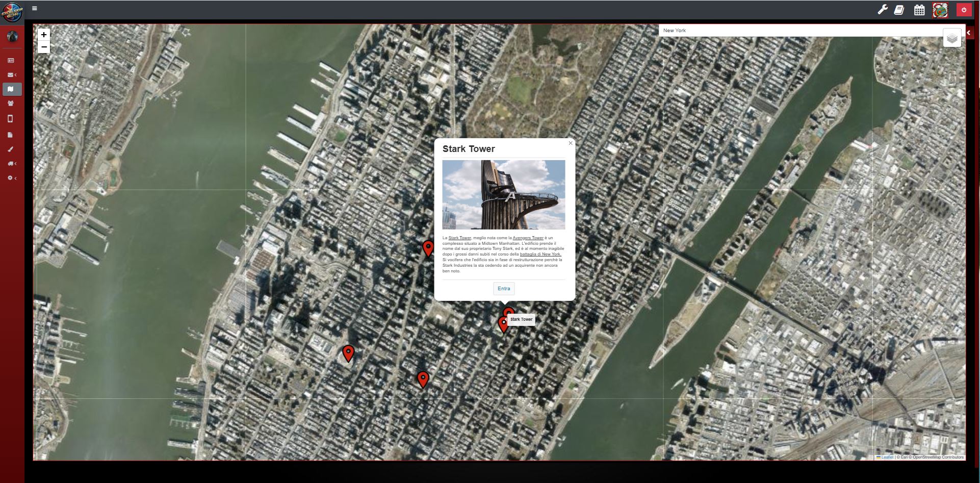980x483 pixels.
Task: Open the calendar icon
Action: (x=919, y=10)
